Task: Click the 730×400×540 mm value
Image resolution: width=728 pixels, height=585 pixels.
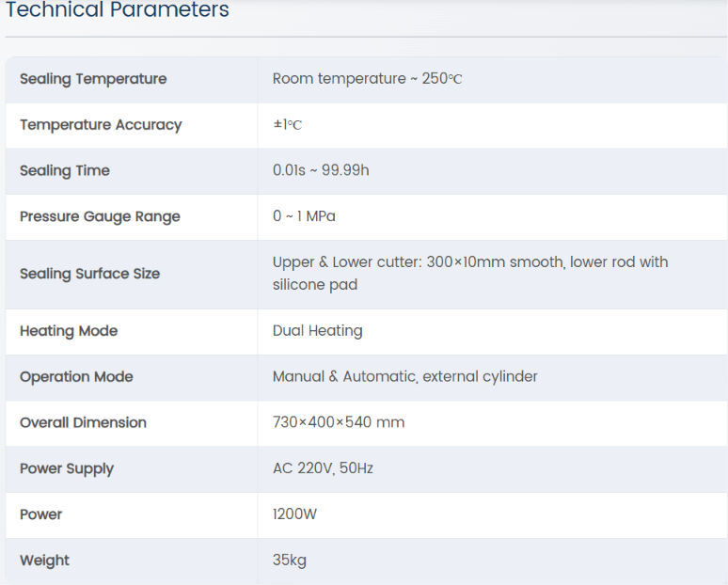Action: click(x=339, y=422)
